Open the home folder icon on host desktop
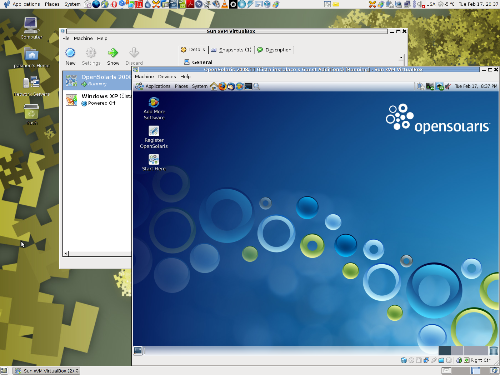 coord(31,57)
